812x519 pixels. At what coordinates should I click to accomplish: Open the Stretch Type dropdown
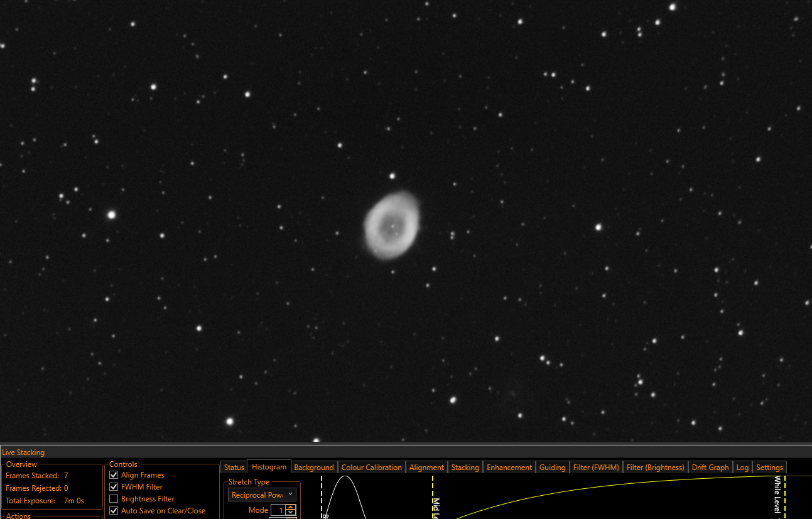[262, 495]
